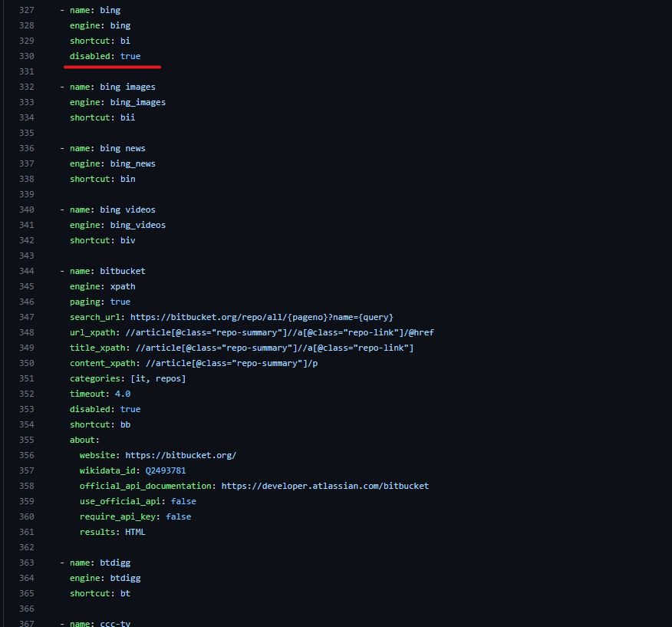Viewport: 672px width, 627px height.
Task: Open the developer.atlassian.com/bitbucket documentation URL
Action: point(324,486)
